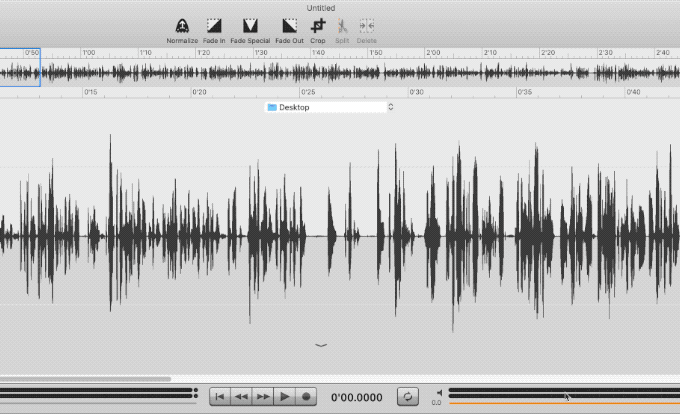
Task: Open the Fade Special tool
Action: (250, 31)
